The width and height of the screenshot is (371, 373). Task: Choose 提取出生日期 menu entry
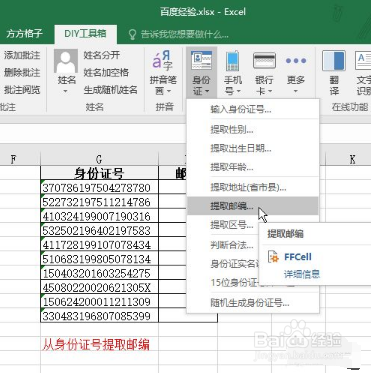(x=252, y=148)
